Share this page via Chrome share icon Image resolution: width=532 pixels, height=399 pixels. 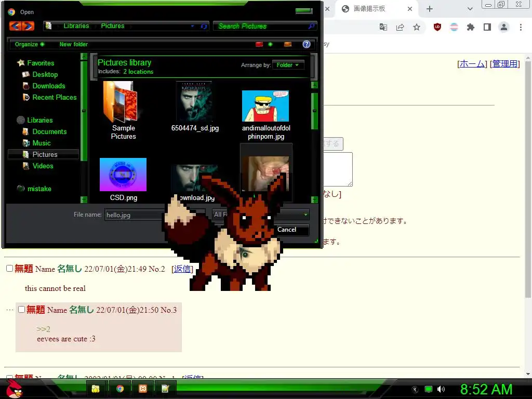click(x=400, y=27)
